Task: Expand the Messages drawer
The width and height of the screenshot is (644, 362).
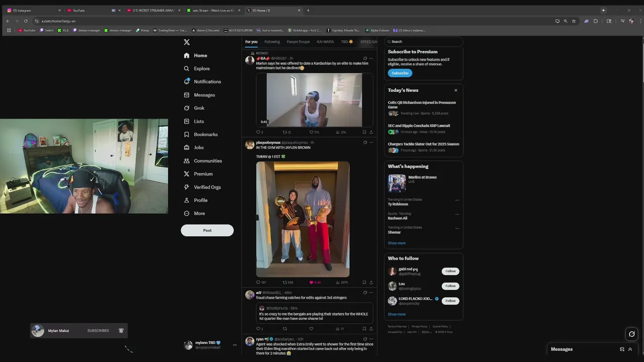Action: [x=630, y=349]
